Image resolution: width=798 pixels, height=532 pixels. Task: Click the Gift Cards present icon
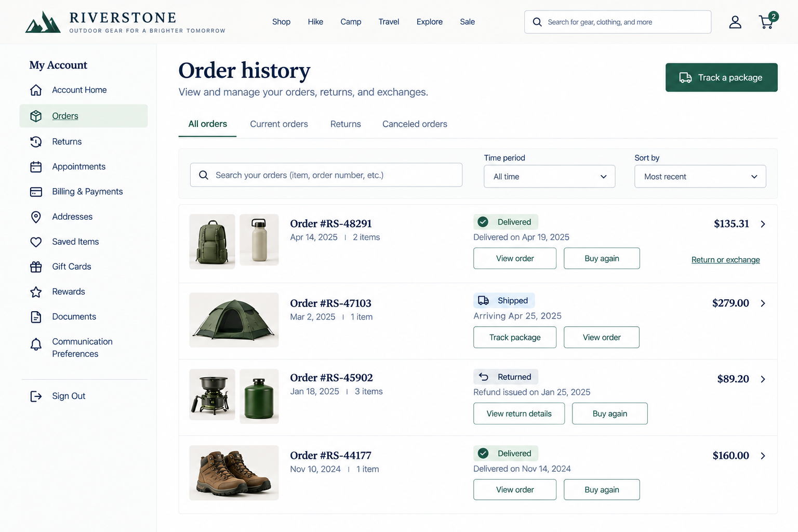click(x=36, y=267)
